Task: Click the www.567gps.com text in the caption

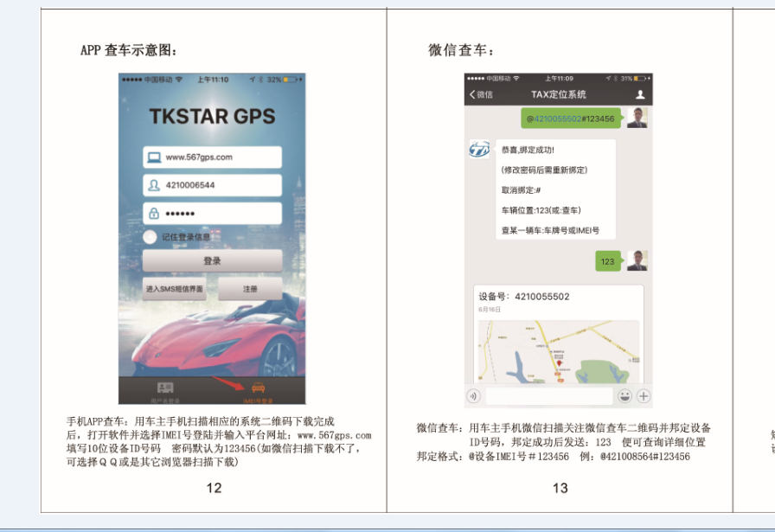Action: tap(334, 435)
